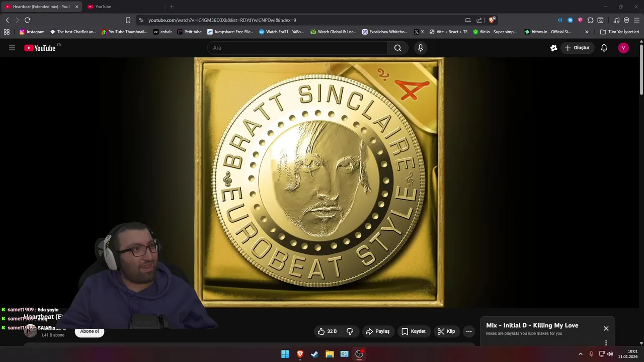
Task: Save video with Kaydet button
Action: (x=414, y=331)
